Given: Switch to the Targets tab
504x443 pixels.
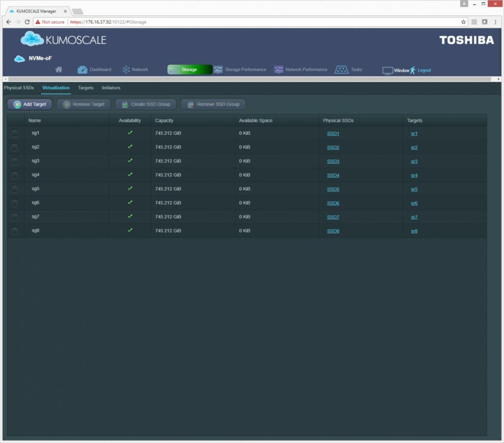Looking at the screenshot, I should click(86, 88).
